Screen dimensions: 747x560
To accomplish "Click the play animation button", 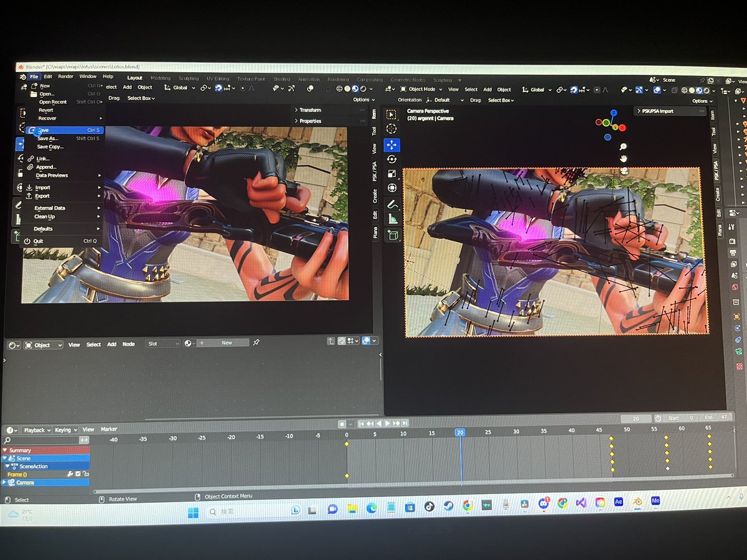I will tap(387, 424).
